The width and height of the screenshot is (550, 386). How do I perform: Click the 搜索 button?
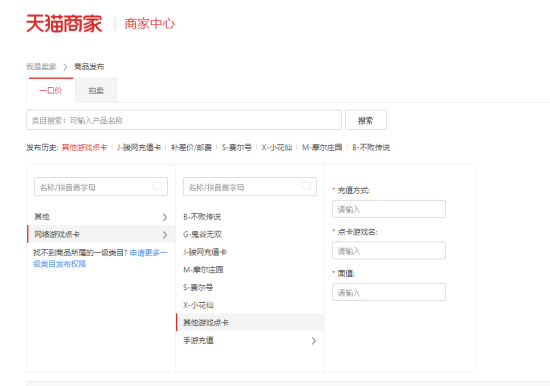tap(366, 120)
